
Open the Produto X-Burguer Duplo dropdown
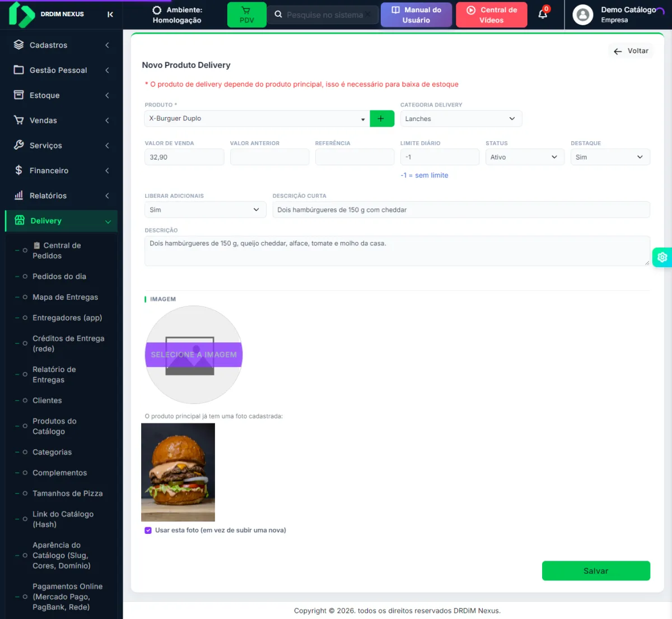[x=257, y=119]
